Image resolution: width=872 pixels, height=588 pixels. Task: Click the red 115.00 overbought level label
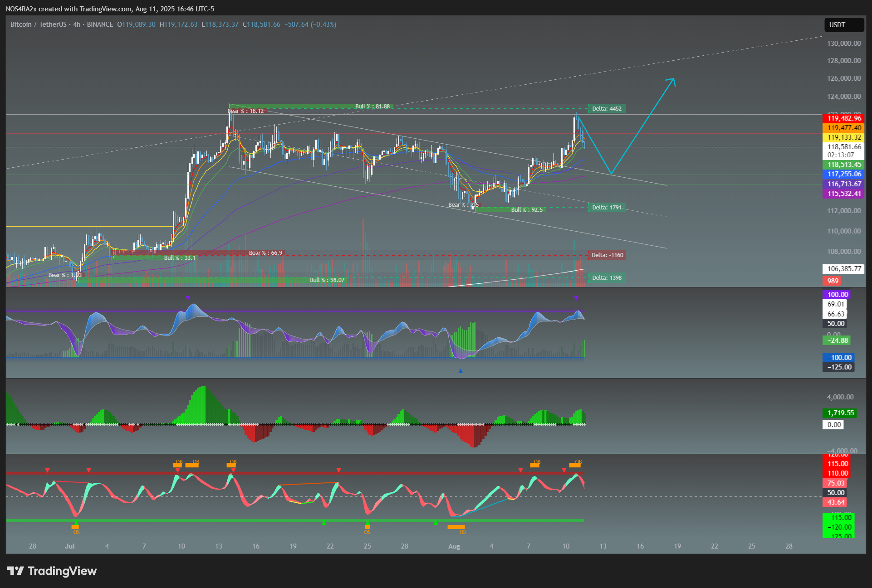838,464
